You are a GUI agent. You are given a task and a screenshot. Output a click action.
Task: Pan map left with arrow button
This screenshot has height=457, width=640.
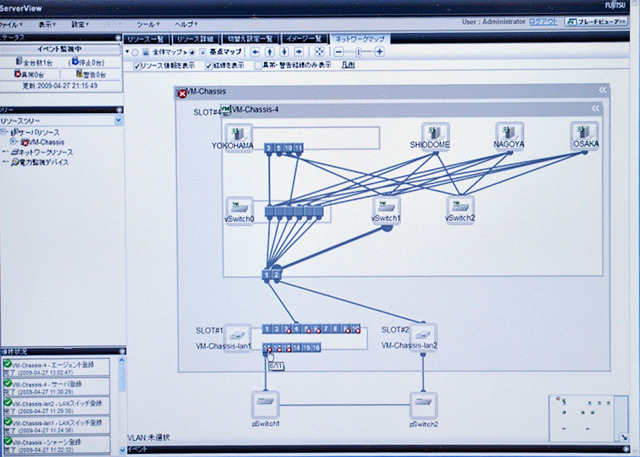click(255, 52)
